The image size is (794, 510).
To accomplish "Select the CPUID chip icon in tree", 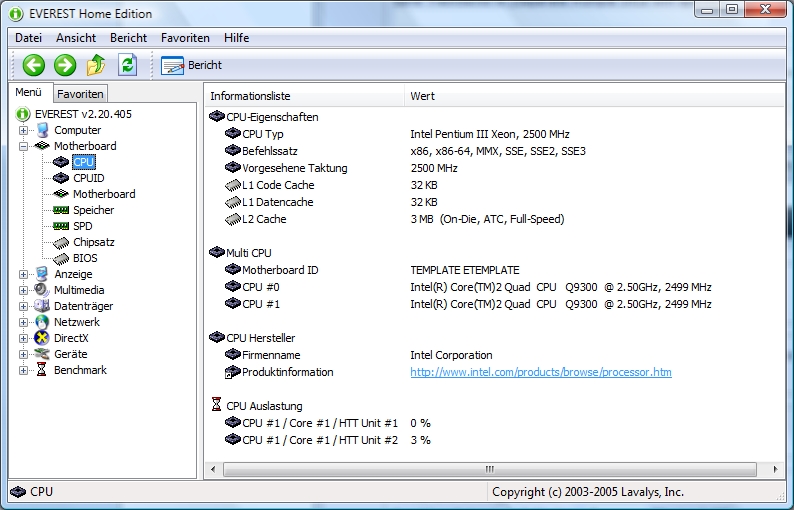I will click(61, 178).
